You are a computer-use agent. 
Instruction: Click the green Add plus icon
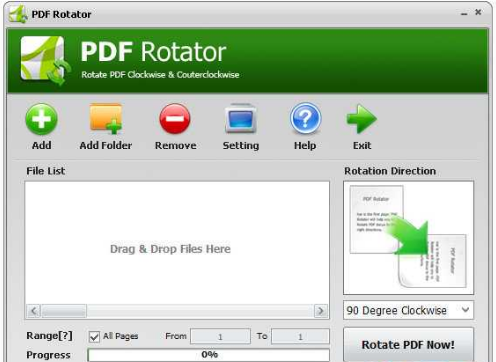tap(41, 119)
